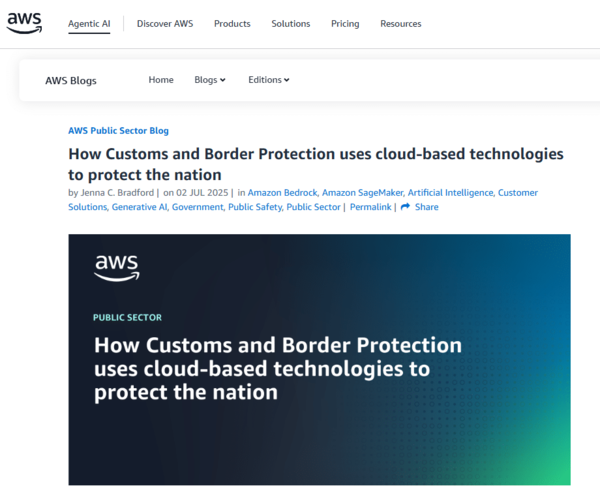Click the article banner image
Viewport: 600px width, 488px height.
320,360
